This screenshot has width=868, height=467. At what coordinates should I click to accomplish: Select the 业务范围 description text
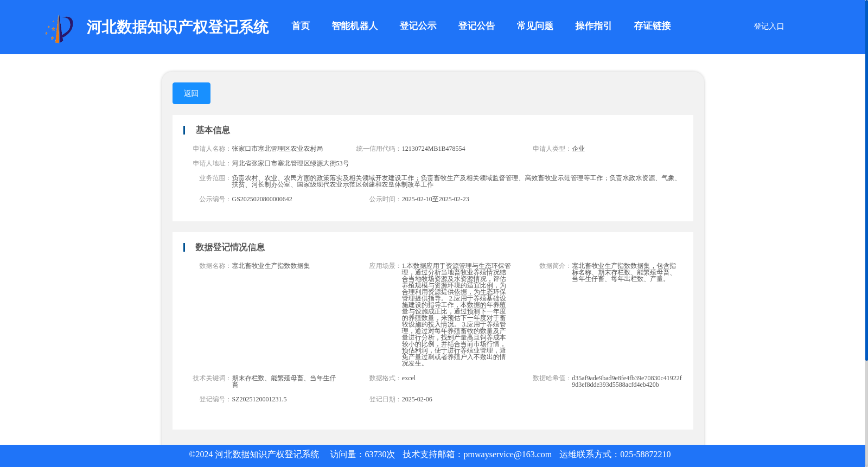(x=456, y=181)
